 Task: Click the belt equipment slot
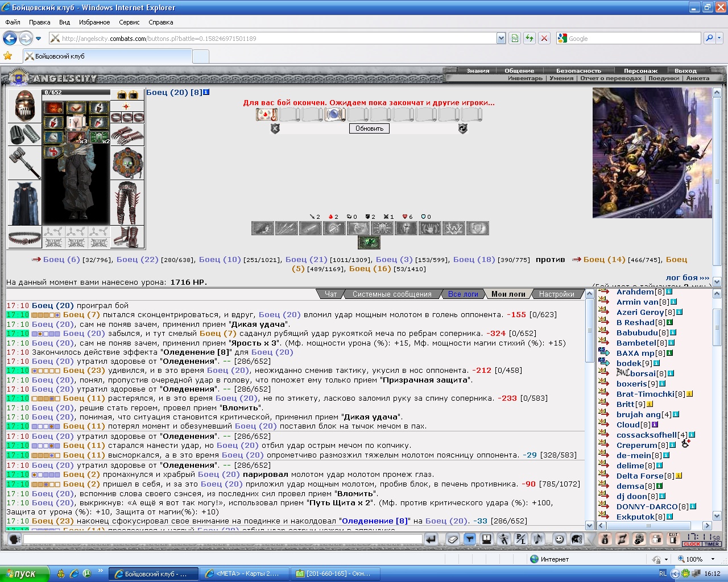pos(24,237)
